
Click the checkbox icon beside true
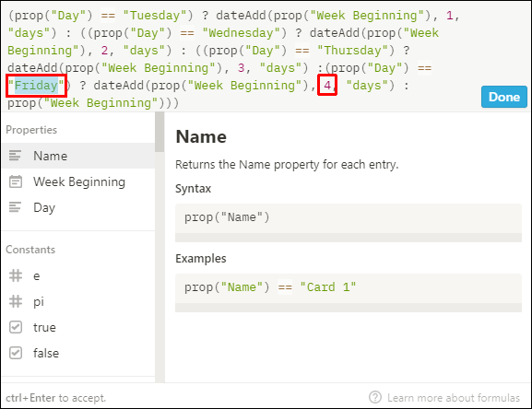[x=16, y=327]
